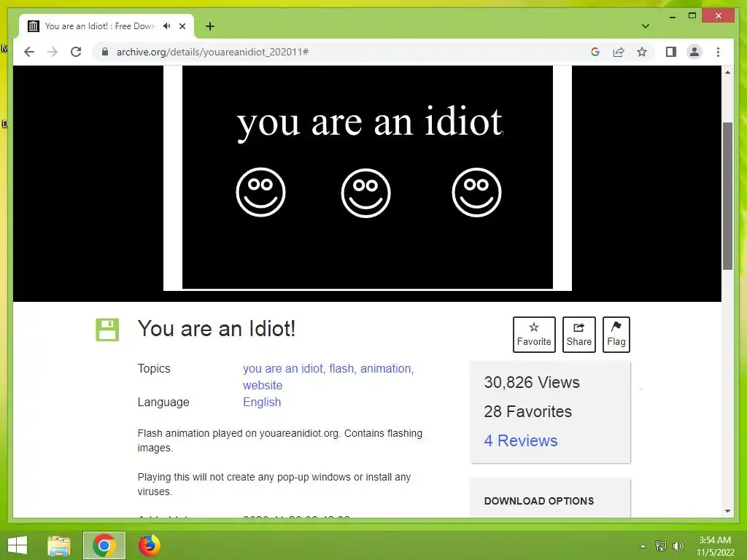This screenshot has width=747, height=560.
Task: Open Chrome three-dot menu
Action: tap(718, 52)
